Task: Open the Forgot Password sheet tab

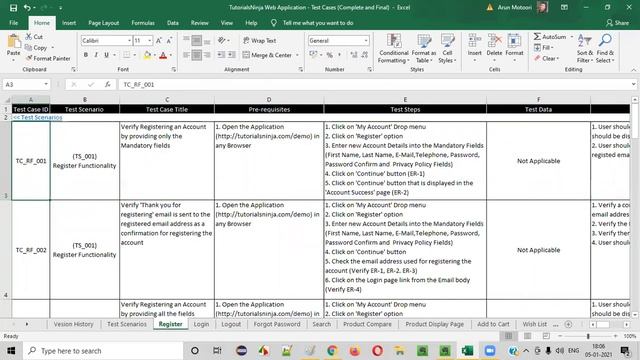Action: coord(277,324)
